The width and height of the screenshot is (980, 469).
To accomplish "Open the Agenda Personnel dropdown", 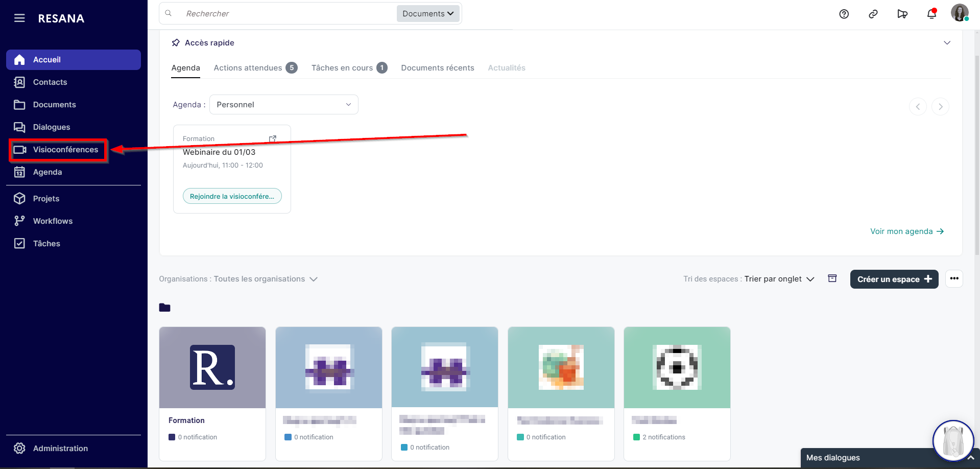I will pos(284,105).
